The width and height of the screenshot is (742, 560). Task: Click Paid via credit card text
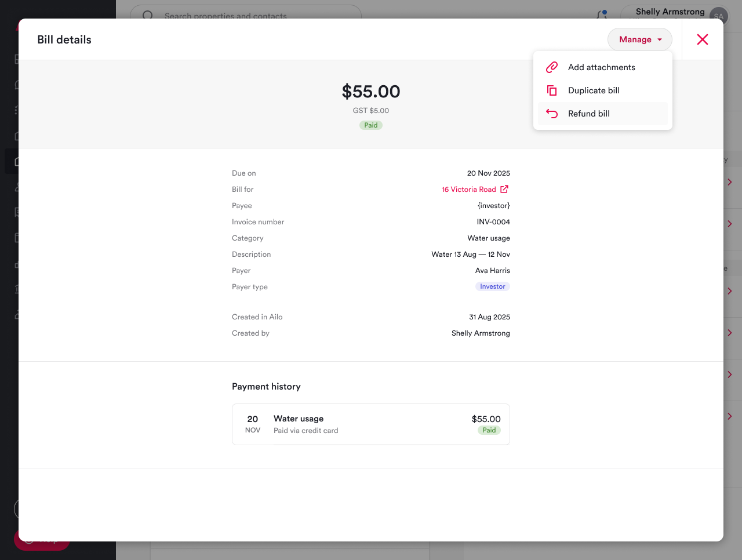pos(306,431)
